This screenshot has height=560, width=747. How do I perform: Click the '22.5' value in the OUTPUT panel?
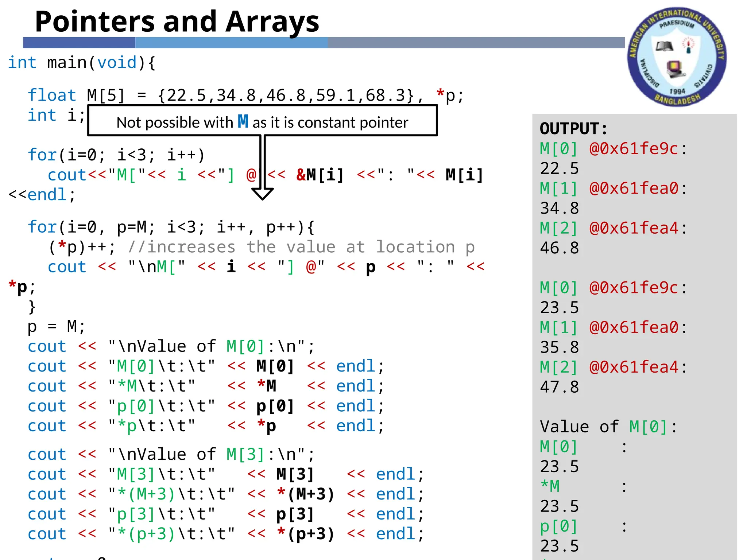click(560, 168)
